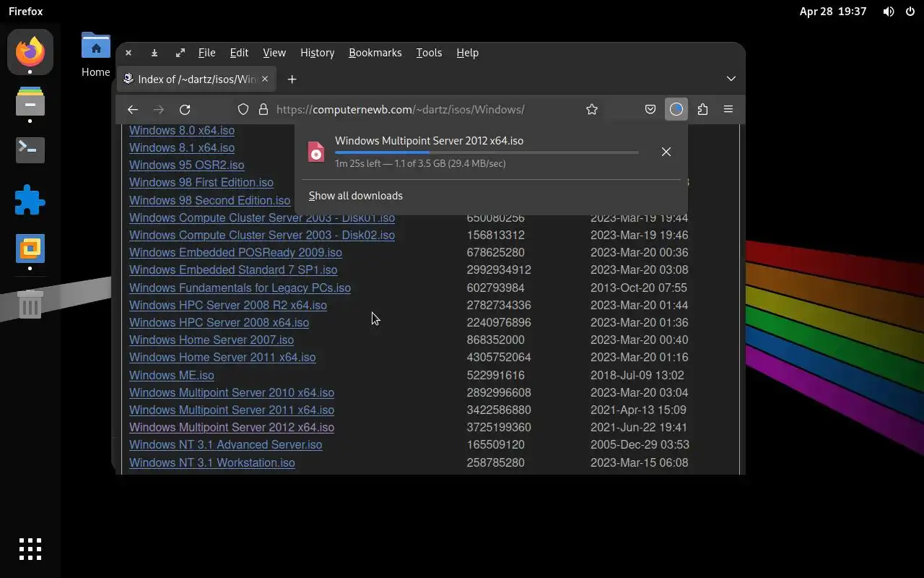Download Windows Embedded POSReady 2009.iso
924x578 pixels.
(x=235, y=252)
